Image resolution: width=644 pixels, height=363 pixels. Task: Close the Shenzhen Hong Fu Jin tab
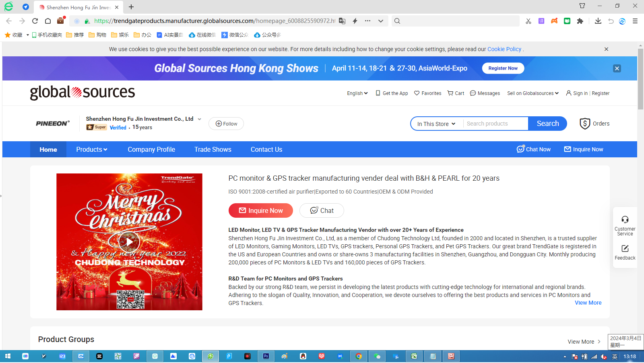tap(117, 7)
